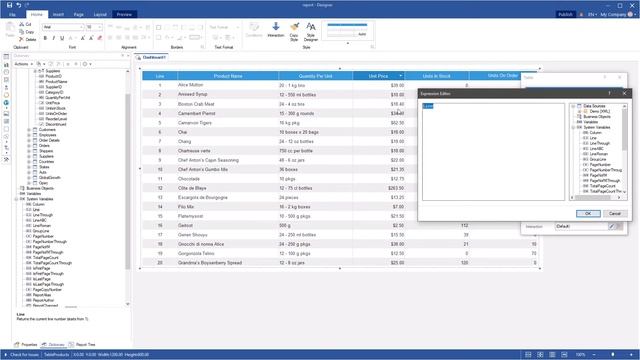Click the Quantity Per Unit column header
The image size is (640, 360).
coord(315,76)
